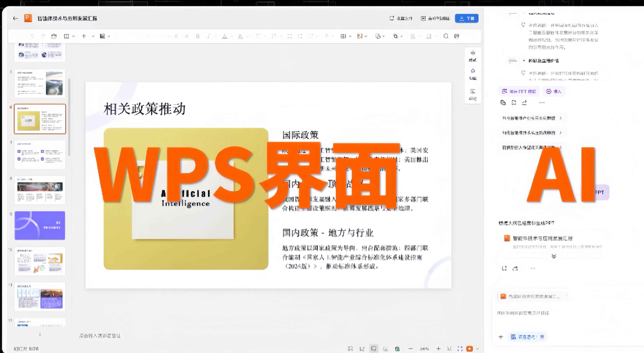Select the purple slide 9 thumbnail
This screenshot has height=353, width=644.
(x=40, y=225)
